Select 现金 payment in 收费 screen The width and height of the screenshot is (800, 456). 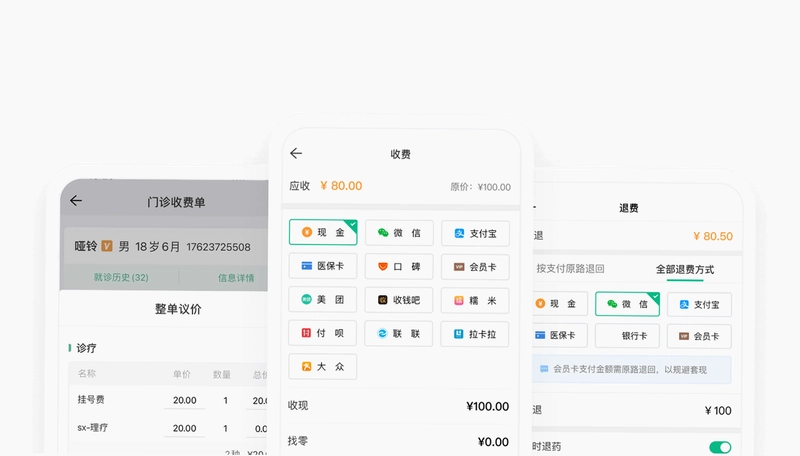323,233
